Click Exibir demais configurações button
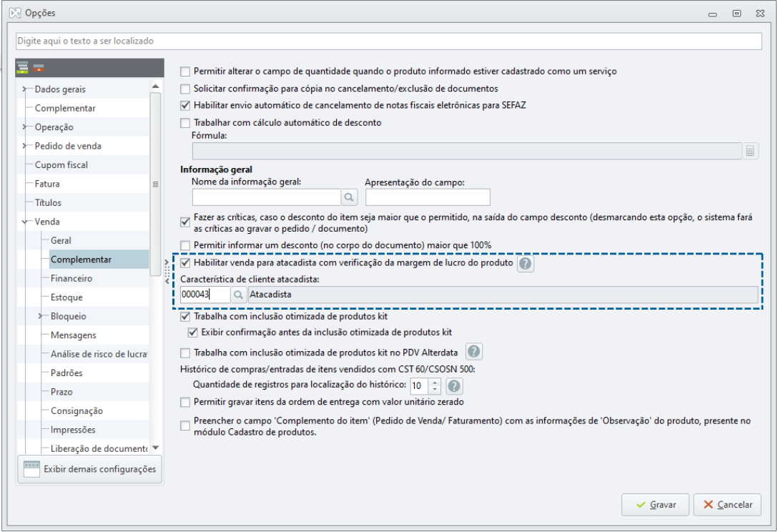The height and width of the screenshot is (532, 778). click(90, 469)
